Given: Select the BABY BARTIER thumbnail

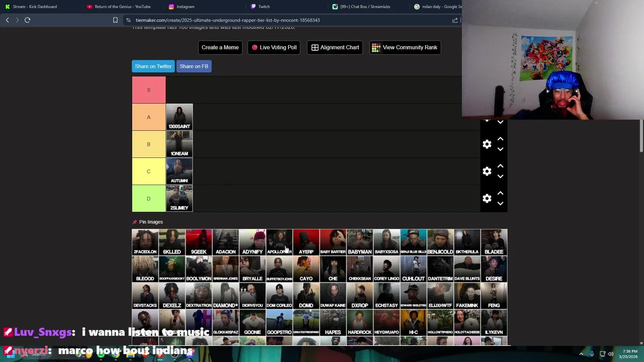Looking at the screenshot, I should (333, 242).
